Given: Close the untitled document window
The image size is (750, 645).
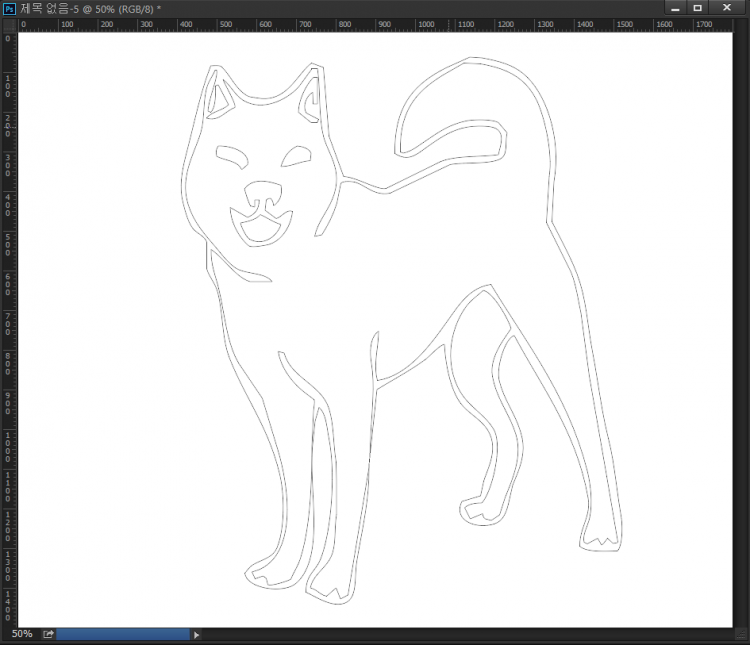Looking at the screenshot, I should click(x=725, y=8).
